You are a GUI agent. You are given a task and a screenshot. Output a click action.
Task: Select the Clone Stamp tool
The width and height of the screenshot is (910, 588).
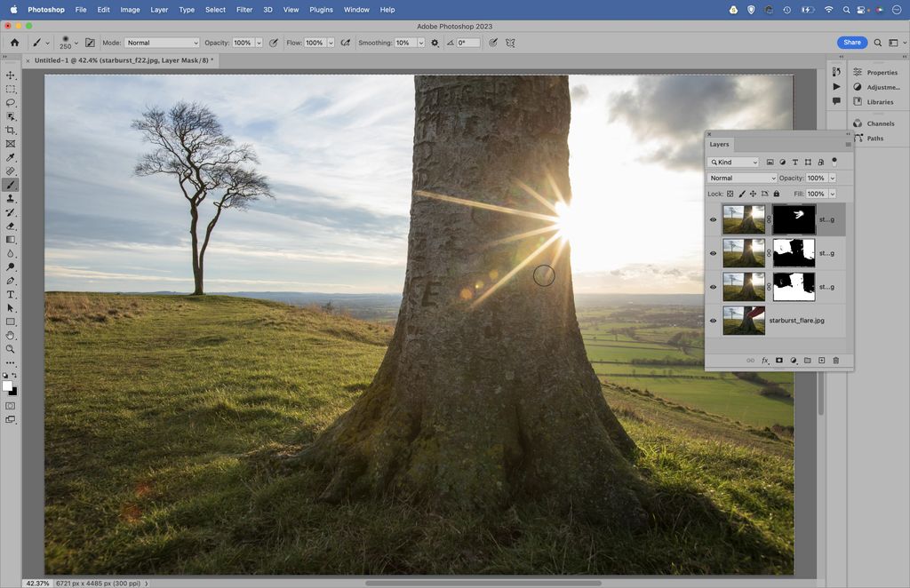[x=11, y=198]
